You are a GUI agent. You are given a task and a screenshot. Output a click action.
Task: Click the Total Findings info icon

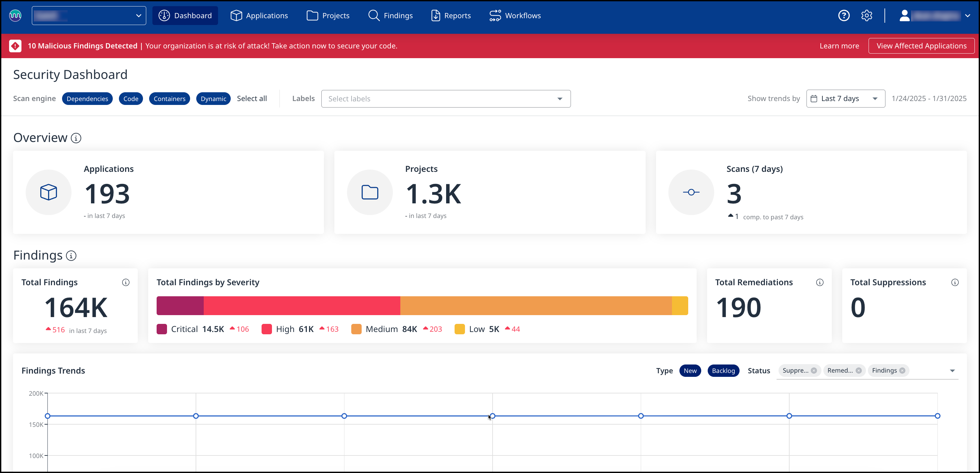coord(125,282)
